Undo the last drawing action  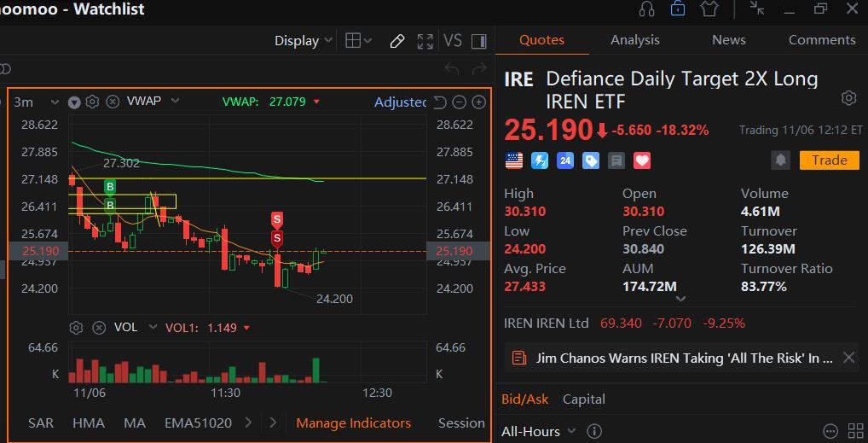tap(452, 69)
